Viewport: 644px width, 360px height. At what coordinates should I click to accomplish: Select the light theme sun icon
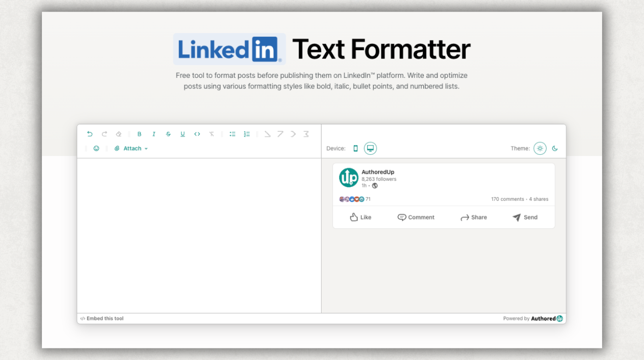point(540,148)
